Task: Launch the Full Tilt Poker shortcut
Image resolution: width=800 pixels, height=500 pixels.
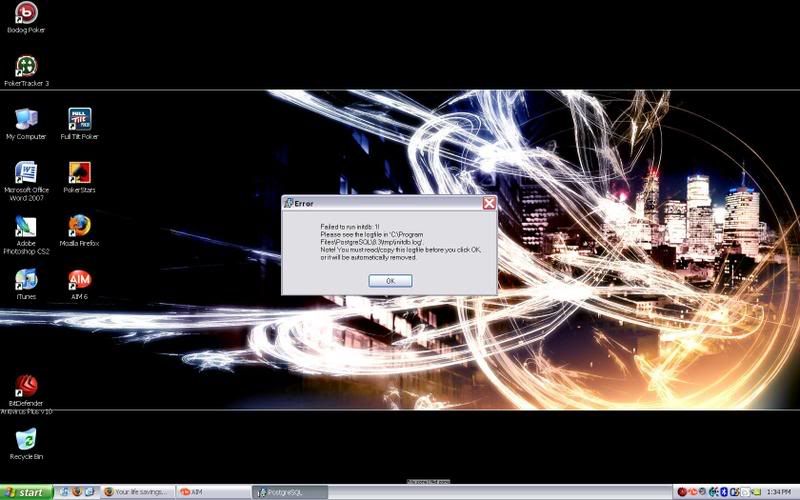Action: 79,120
